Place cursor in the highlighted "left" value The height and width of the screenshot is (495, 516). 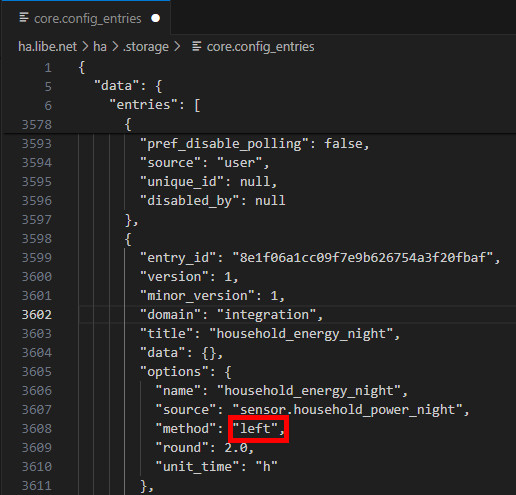coord(255,429)
